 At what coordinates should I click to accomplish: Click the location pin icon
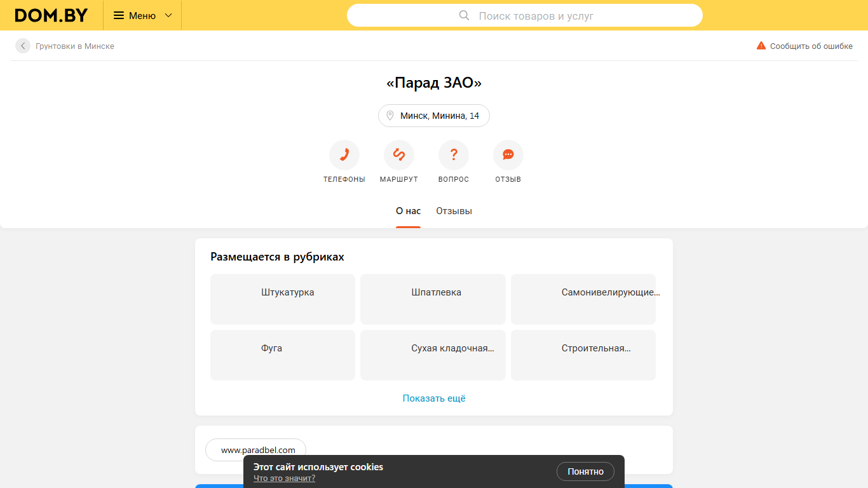390,116
